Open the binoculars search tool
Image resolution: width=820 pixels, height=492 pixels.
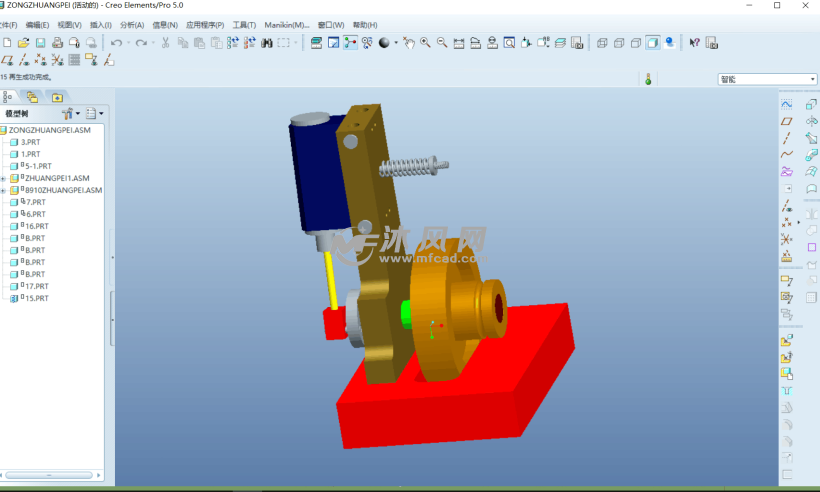pyautogui.click(x=267, y=43)
